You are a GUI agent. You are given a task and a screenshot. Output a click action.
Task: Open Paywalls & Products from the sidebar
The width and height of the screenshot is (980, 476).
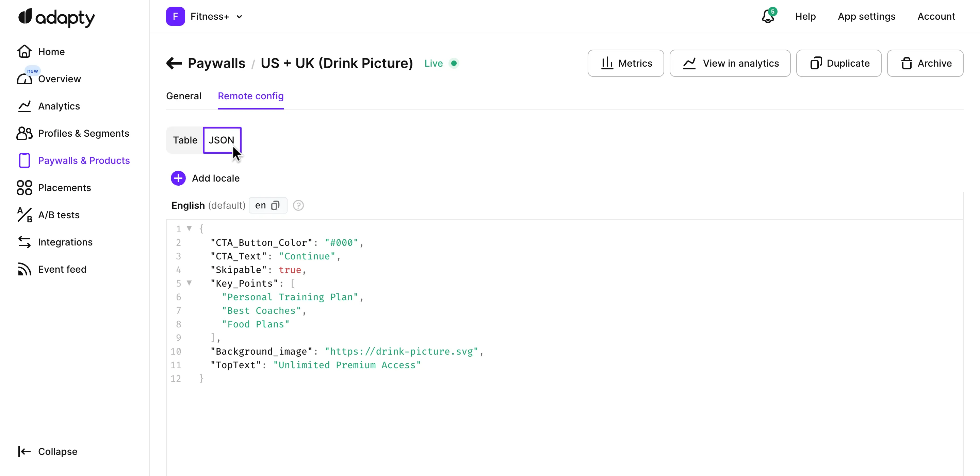coord(84,160)
